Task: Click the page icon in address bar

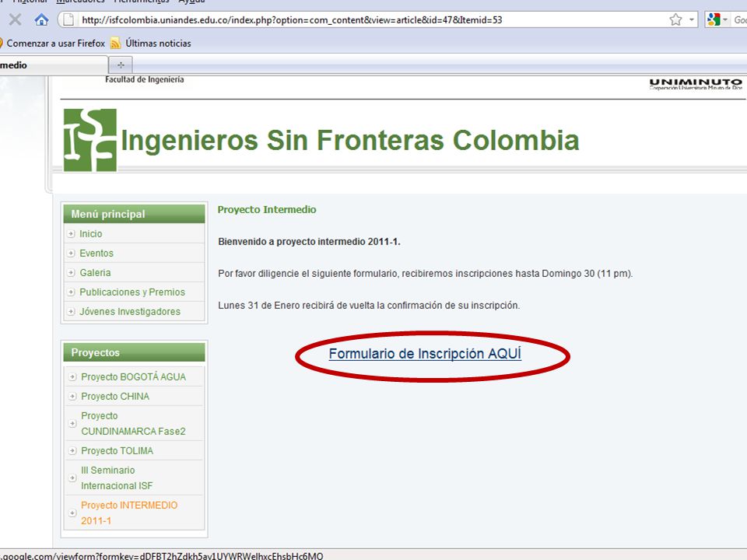Action: (68, 19)
